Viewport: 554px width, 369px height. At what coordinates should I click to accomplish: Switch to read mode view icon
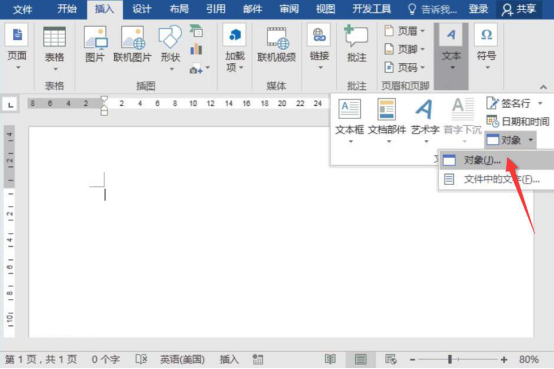coord(330,359)
